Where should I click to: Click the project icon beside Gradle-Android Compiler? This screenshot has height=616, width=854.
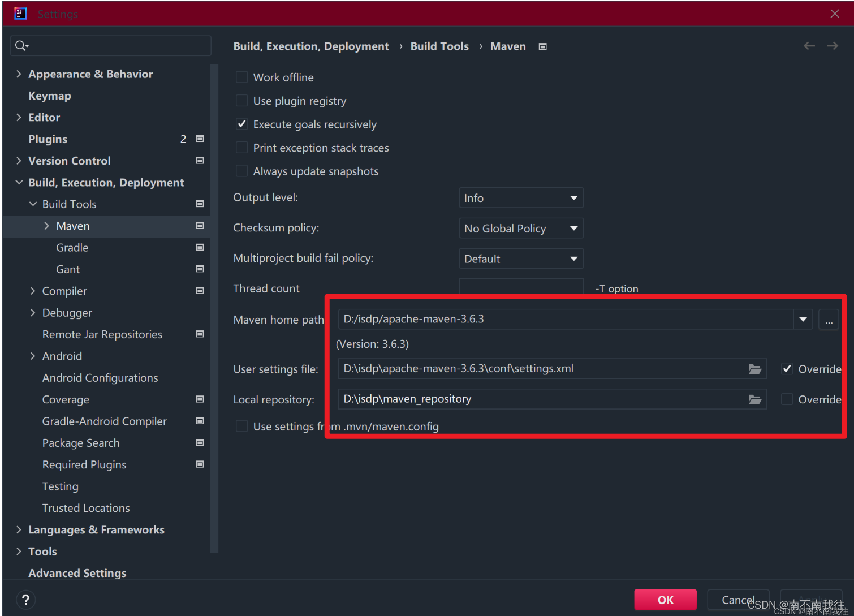200,421
